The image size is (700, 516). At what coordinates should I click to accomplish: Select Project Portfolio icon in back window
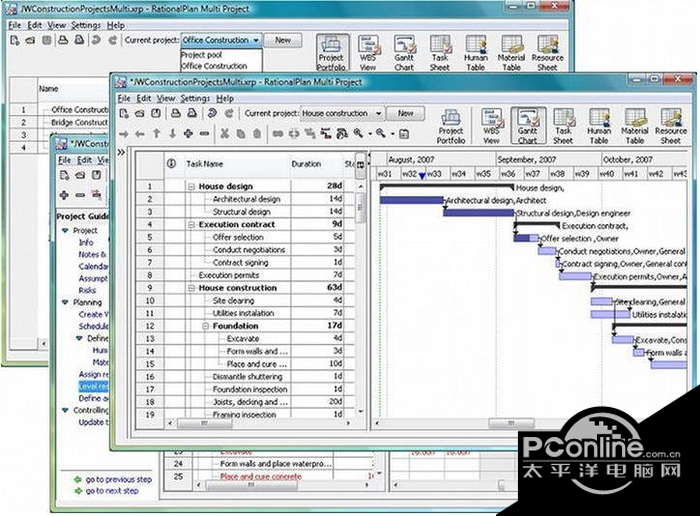click(331, 53)
